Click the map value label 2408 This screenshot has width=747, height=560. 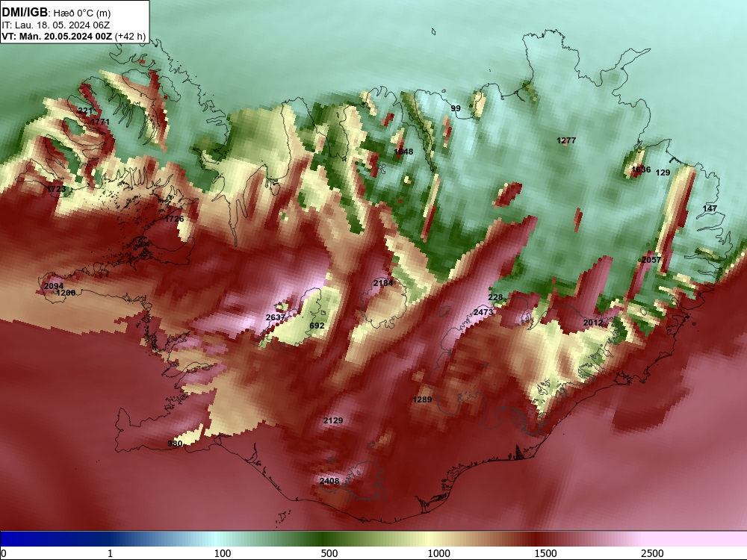329,481
